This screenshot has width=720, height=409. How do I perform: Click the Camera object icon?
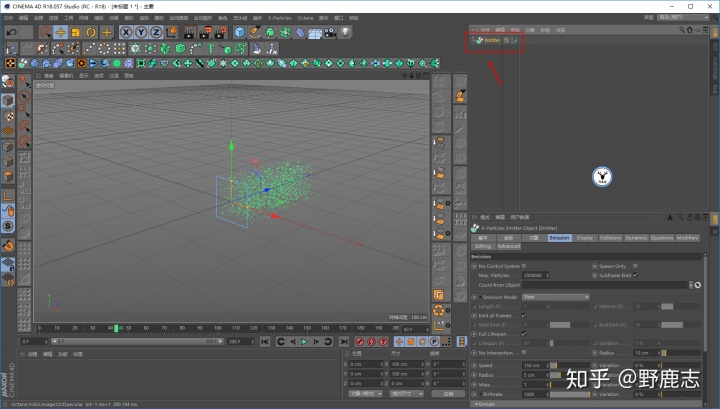[x=330, y=32]
